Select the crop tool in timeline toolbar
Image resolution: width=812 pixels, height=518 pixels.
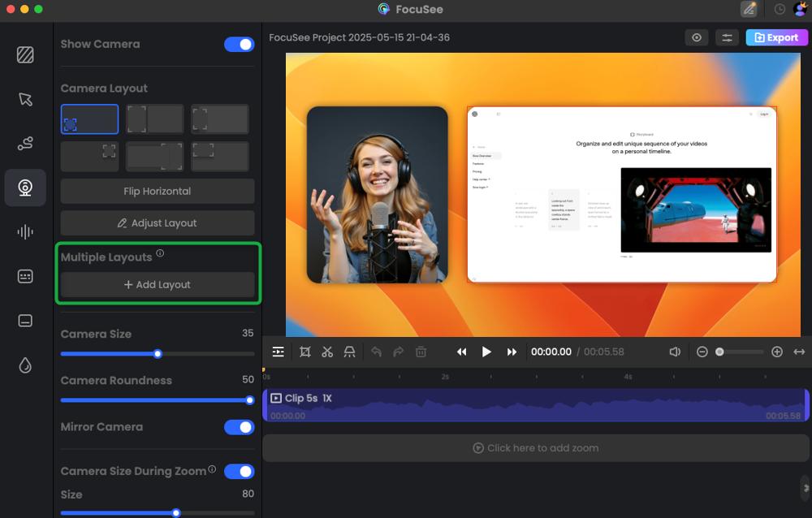pos(305,352)
